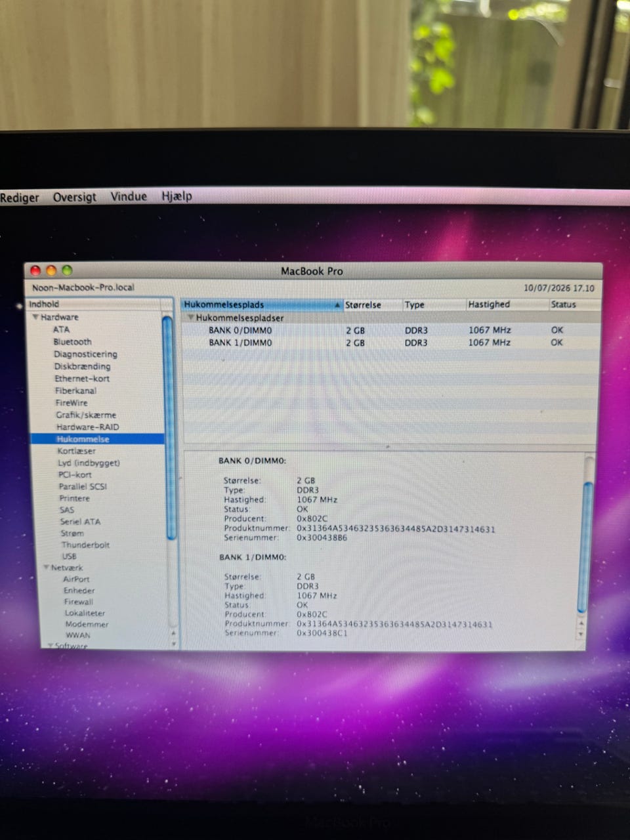The width and height of the screenshot is (630, 840).
Task: Select Seriel ATA in the sidebar
Action: (80, 522)
